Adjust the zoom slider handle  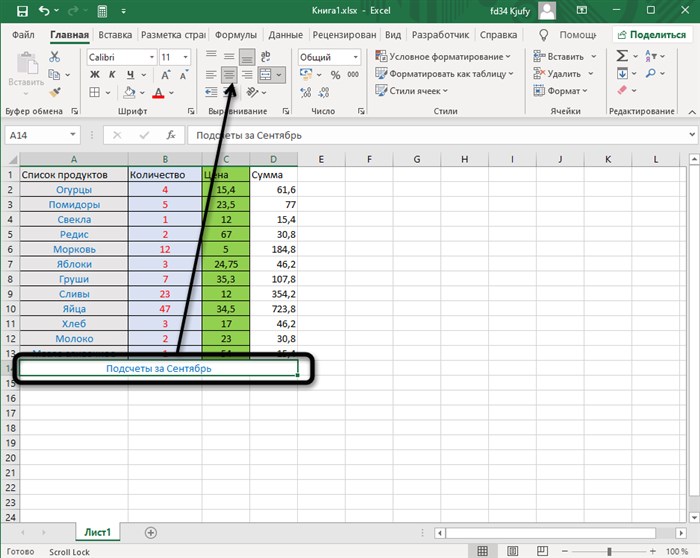point(609,552)
